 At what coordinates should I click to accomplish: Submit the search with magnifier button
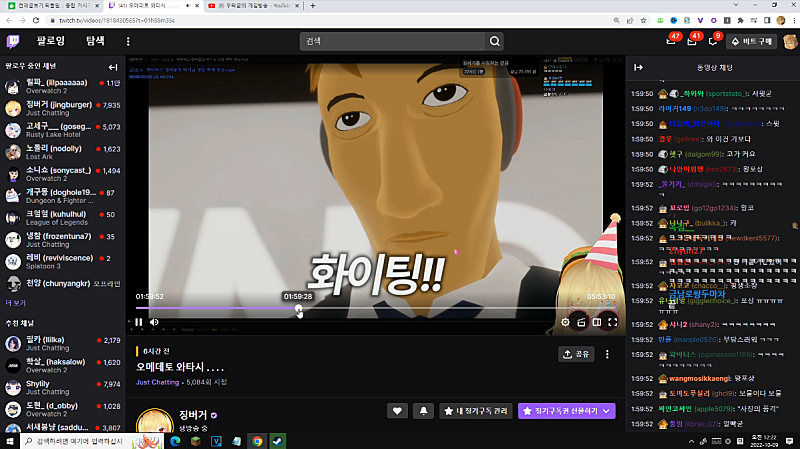[494, 41]
